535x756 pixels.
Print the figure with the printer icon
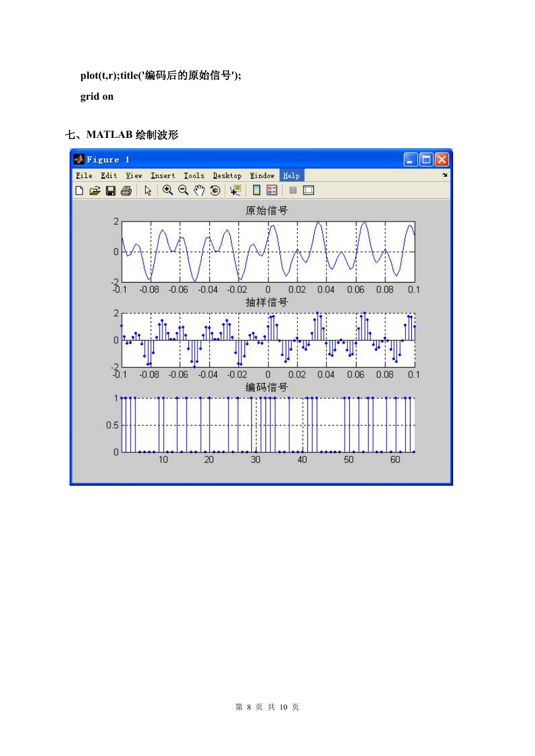click(x=126, y=191)
